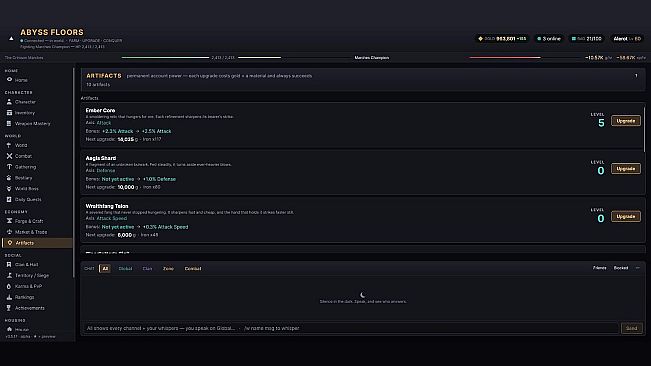Open the chat more options menu
Screen dimensions: 651x366
click(x=638, y=268)
